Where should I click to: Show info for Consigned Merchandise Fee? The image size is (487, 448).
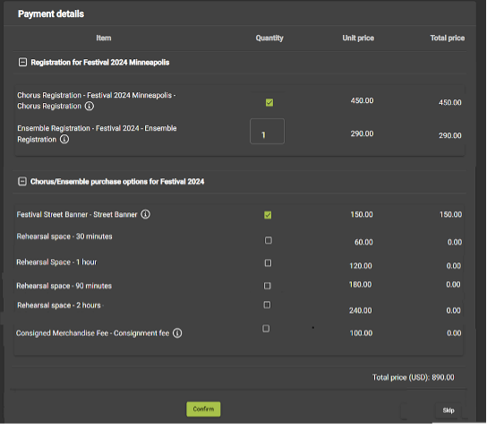coord(177,333)
